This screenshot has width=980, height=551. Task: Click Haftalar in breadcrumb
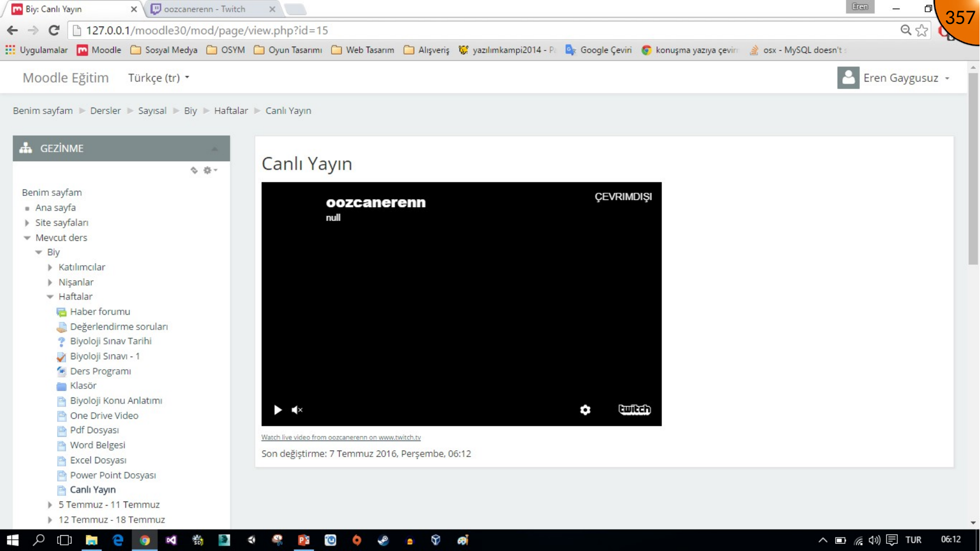pyautogui.click(x=231, y=111)
